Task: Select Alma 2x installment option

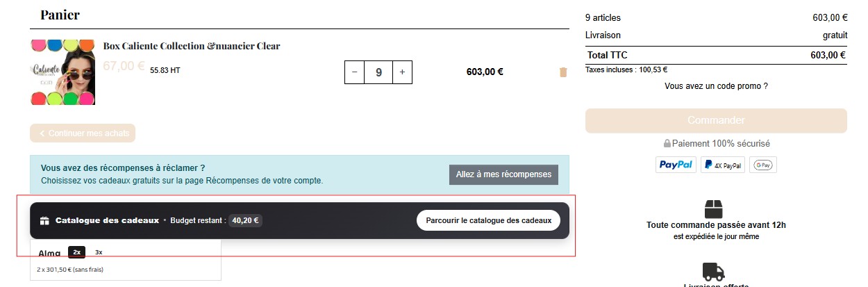Action: (76, 252)
